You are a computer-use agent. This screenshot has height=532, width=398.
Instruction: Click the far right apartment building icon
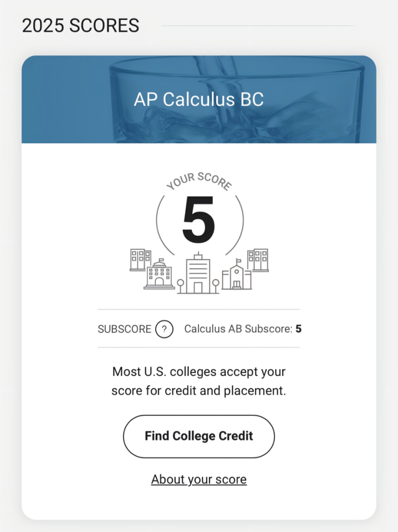[x=258, y=260]
